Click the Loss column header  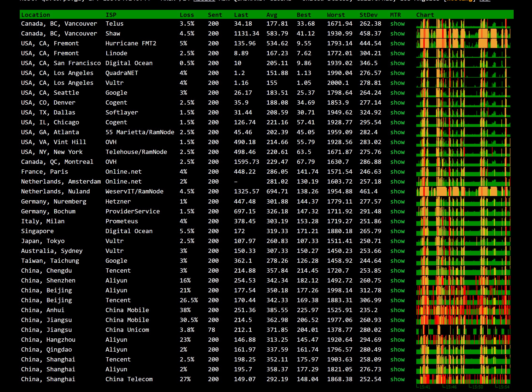tap(187, 15)
